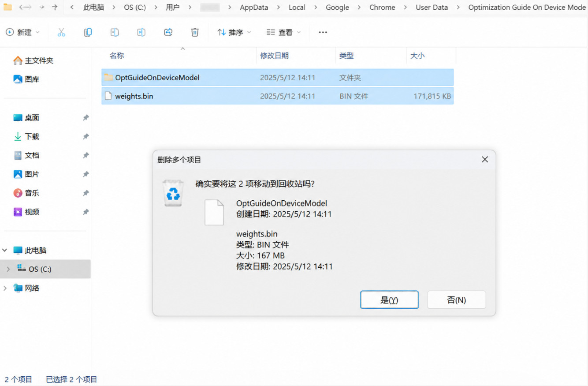Click pin icon next to 音乐
The image size is (588, 386).
pyautogui.click(x=86, y=193)
